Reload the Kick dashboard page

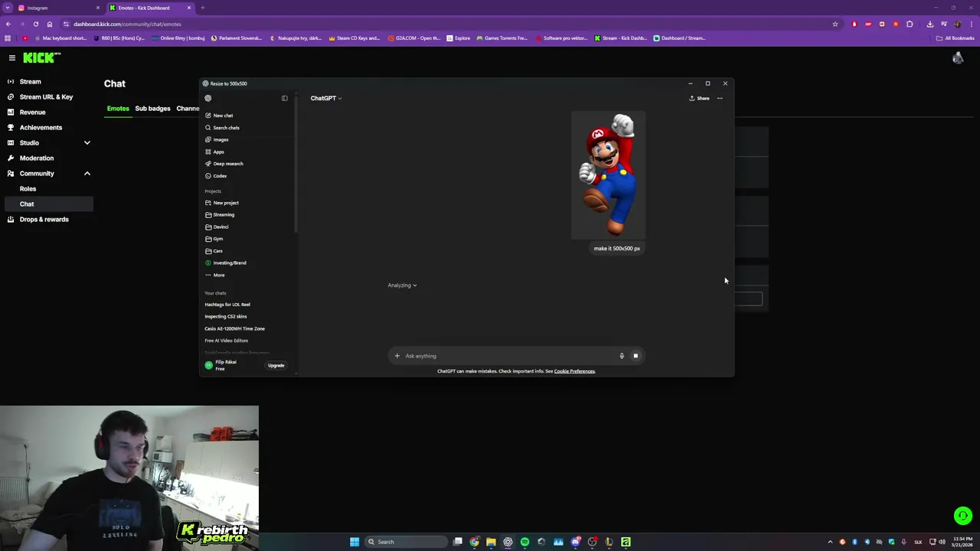(35, 24)
